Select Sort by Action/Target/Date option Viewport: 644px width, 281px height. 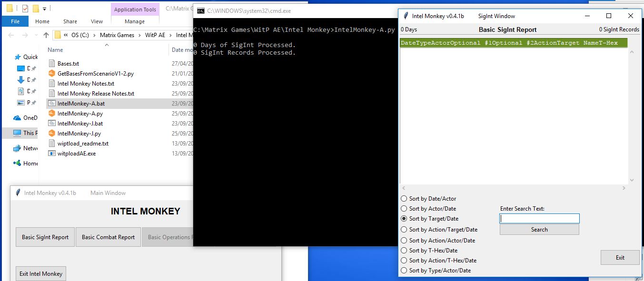(x=404, y=230)
